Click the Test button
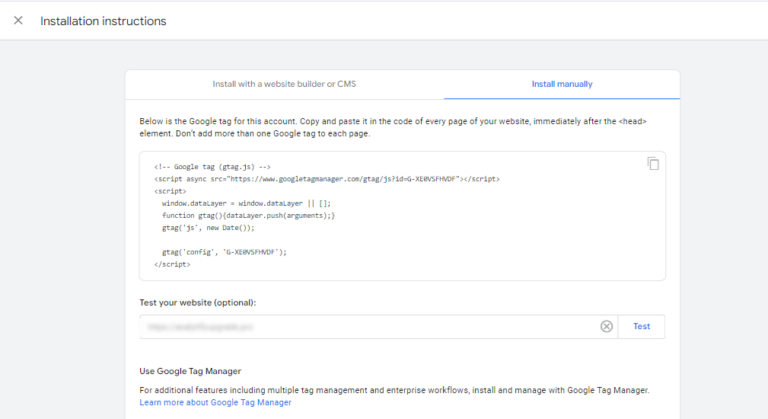Image resolution: width=768 pixels, height=419 pixels. pyautogui.click(x=642, y=326)
